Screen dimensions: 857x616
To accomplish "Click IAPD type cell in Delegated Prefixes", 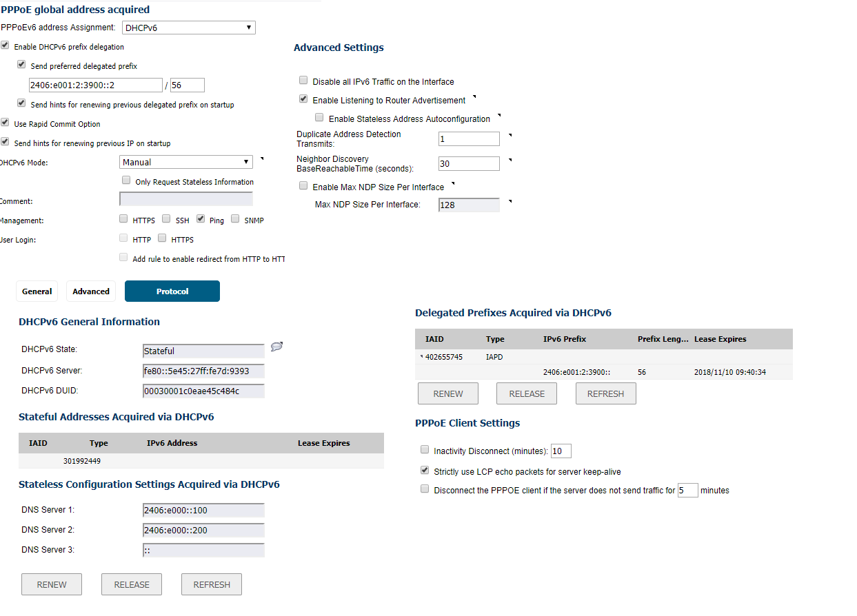I will [495, 357].
